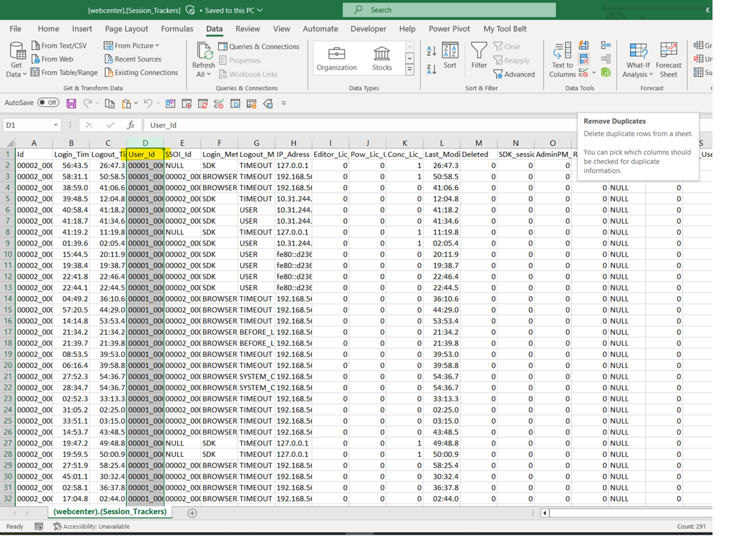The width and height of the screenshot is (756, 554).
Task: Create a Forecast Sheet
Action: (x=668, y=60)
